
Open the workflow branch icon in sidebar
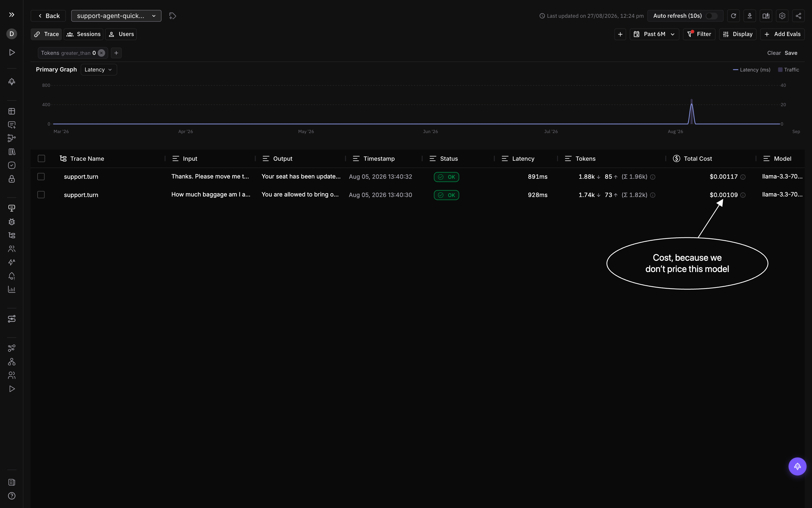coord(12,138)
